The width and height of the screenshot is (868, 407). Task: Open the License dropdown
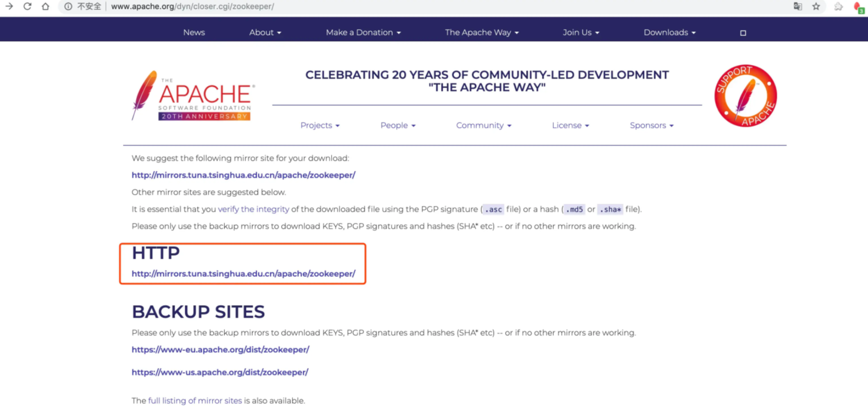pos(570,126)
